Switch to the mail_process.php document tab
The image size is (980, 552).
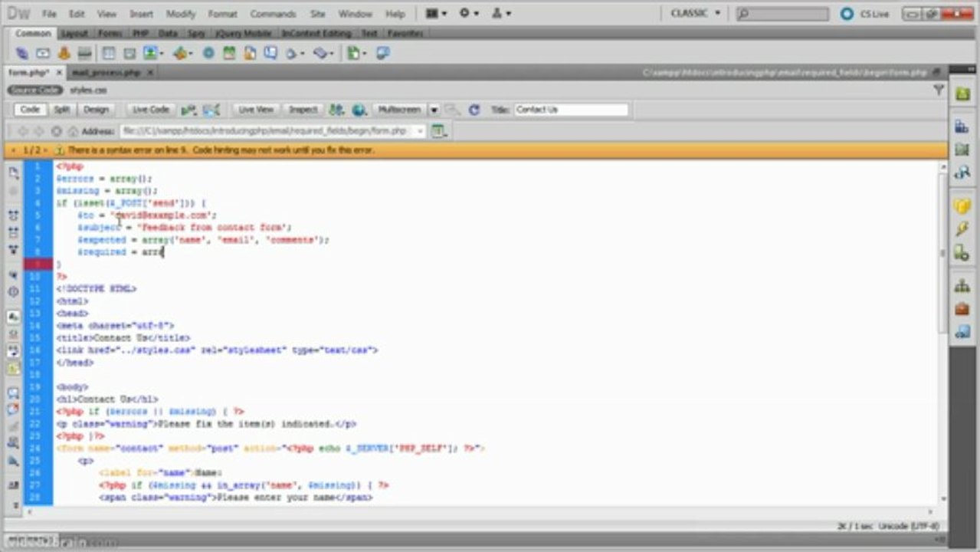(107, 72)
